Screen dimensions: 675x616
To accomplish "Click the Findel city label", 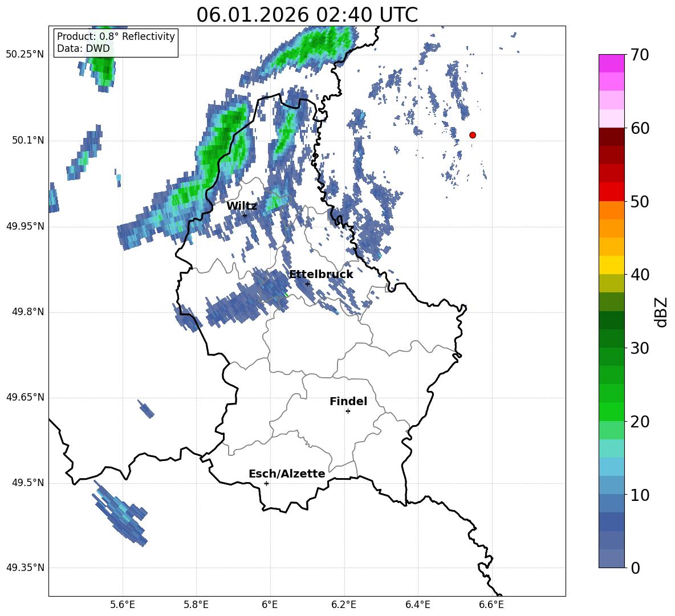I will point(348,401).
